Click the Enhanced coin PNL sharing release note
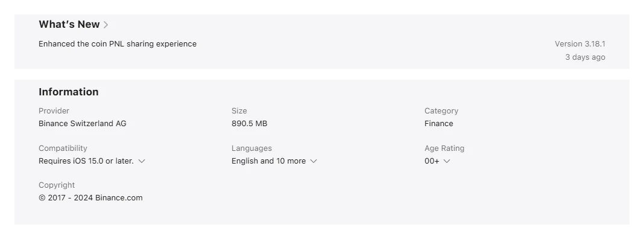Viewport: 644px width, 239px height. pyautogui.click(x=118, y=43)
